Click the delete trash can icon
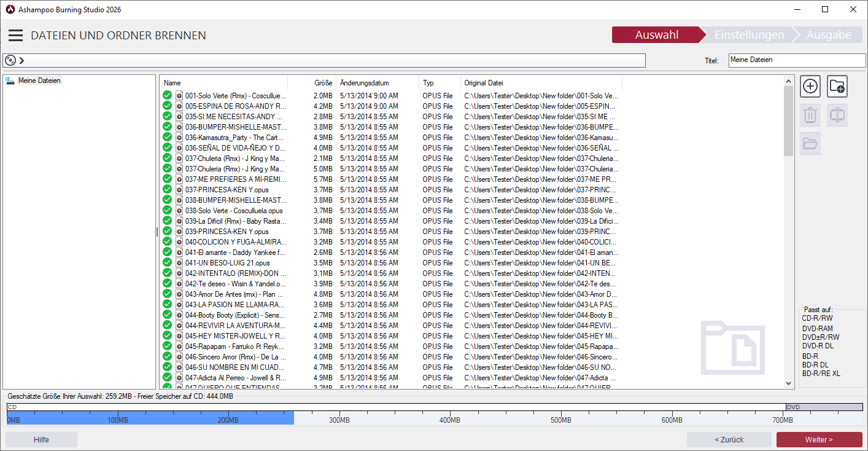The height and width of the screenshot is (451, 868). 810,115
